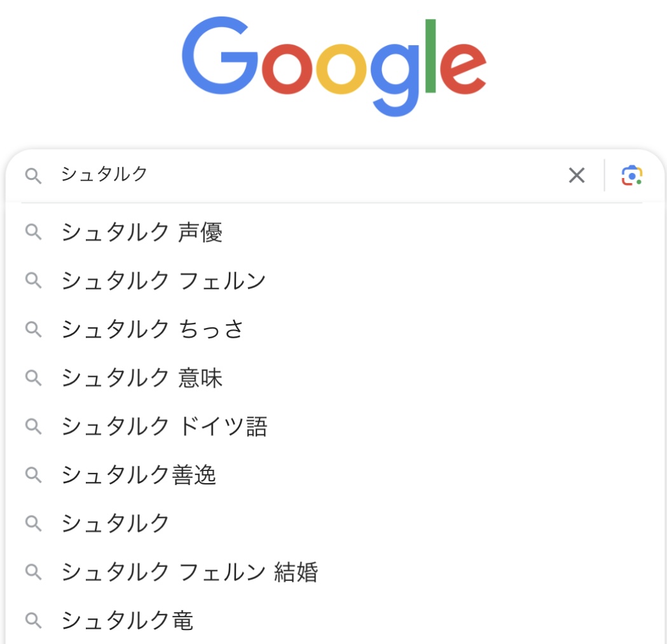
Task: Click the search box containing シュタルク
Action: pos(305,175)
